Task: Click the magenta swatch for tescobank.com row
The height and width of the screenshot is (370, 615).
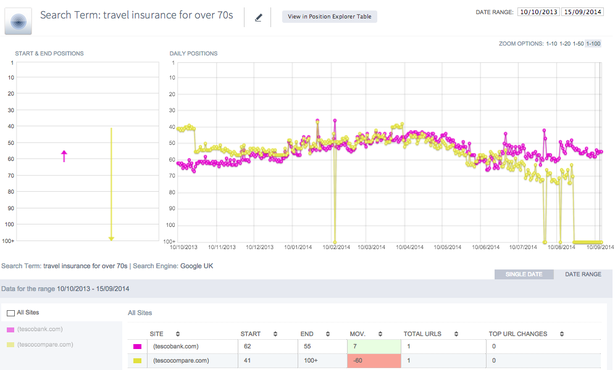Action: 137,346
